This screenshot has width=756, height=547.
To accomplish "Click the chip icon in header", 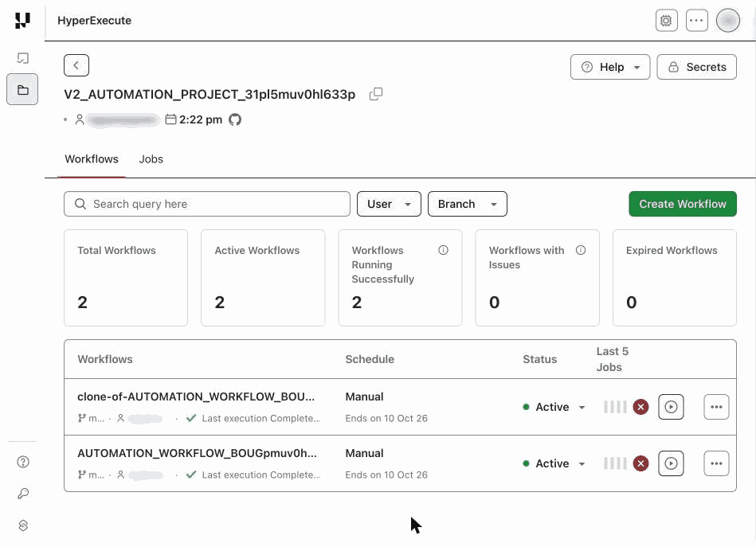I will click(666, 21).
